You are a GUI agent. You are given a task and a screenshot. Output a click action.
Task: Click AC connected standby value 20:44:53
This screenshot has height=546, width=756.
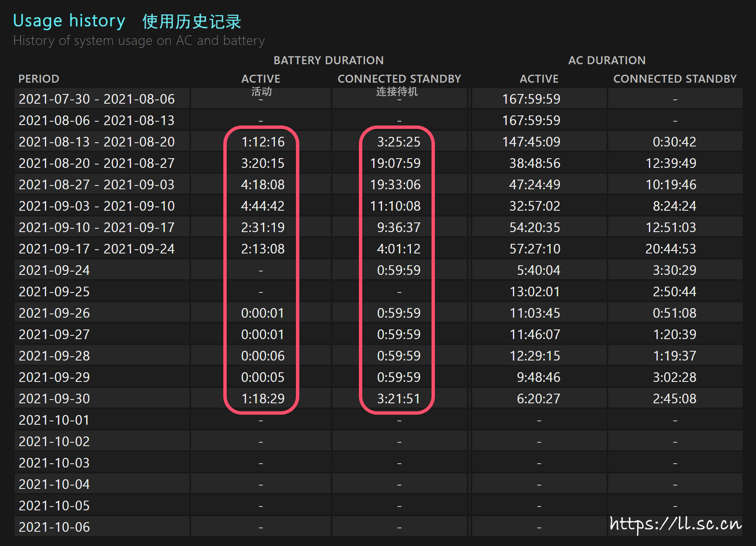click(670, 249)
